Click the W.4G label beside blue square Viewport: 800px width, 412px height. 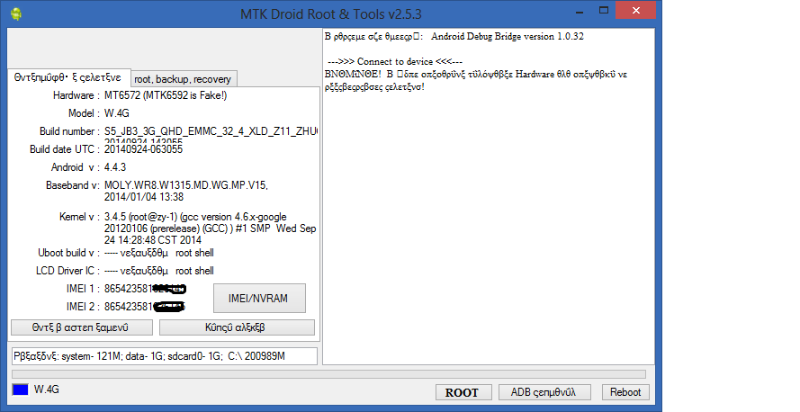point(46,390)
